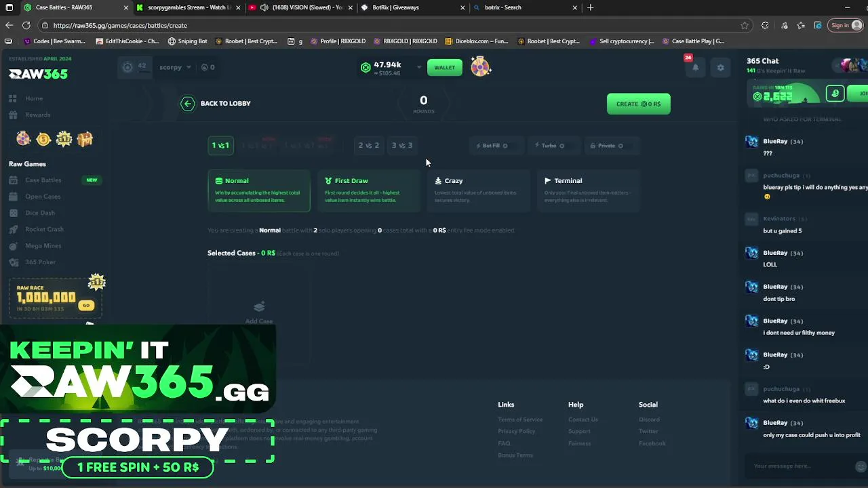The image size is (868, 488).
Task: Click the level badge next to scorpy
Action: 134,67
